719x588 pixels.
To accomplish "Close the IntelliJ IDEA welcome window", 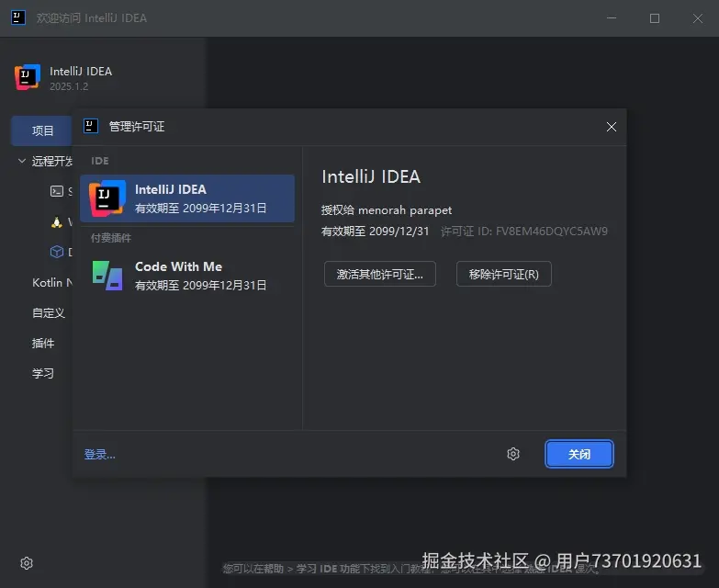I will coord(698,18).
